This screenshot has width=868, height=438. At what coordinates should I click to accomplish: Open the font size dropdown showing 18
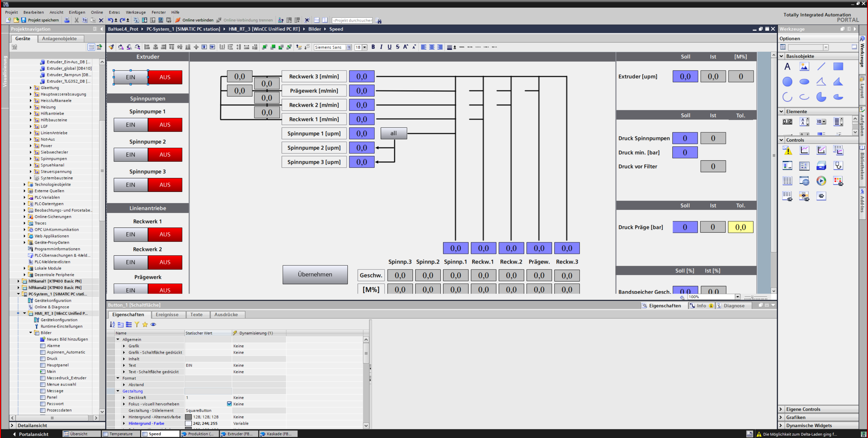tap(364, 47)
